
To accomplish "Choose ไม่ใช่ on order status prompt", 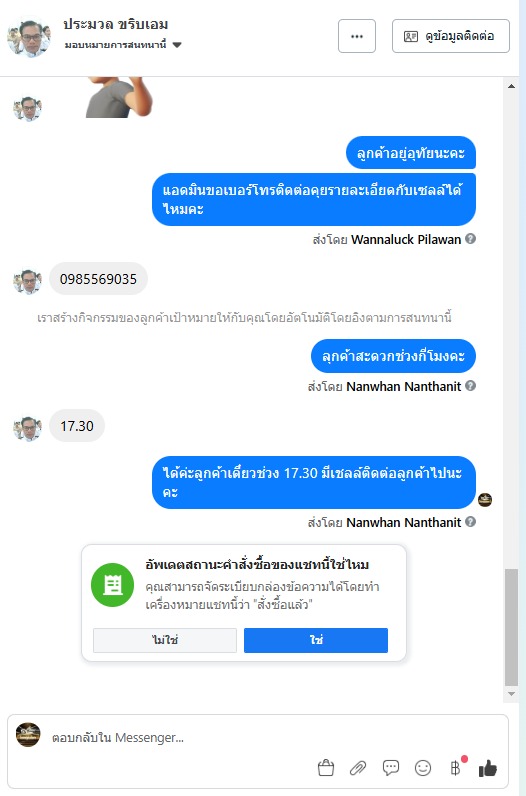I will (x=165, y=640).
